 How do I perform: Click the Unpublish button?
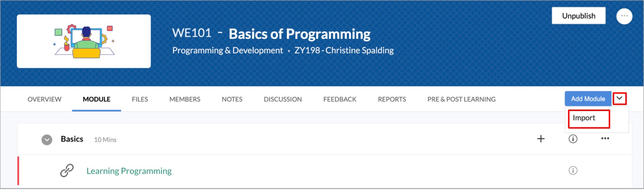pyautogui.click(x=578, y=16)
